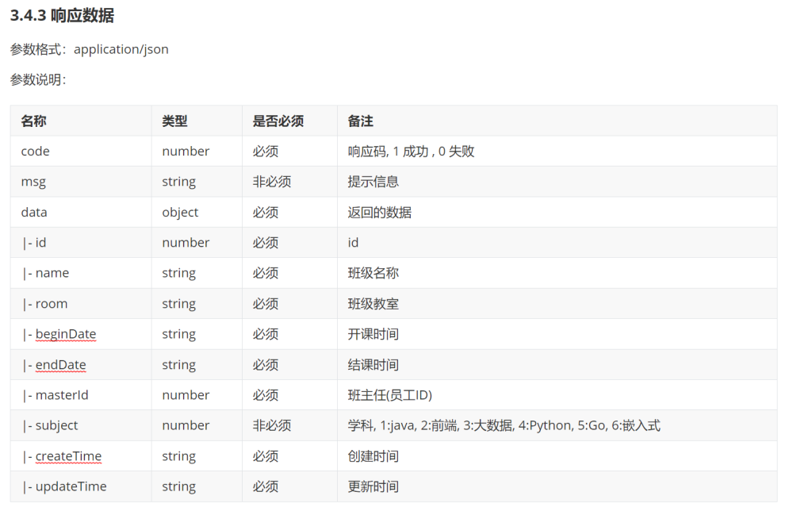Click the "班主任(员工ID)" remark cell
The image size is (812, 511).
(x=389, y=395)
